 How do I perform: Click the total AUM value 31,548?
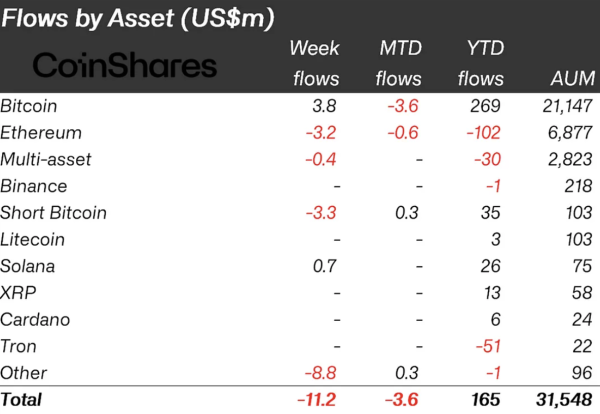click(563, 400)
